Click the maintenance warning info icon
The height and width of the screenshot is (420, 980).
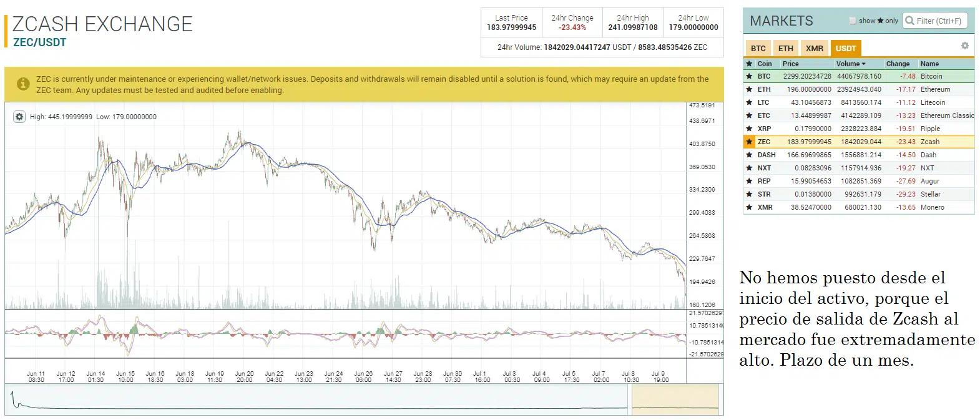23,84
